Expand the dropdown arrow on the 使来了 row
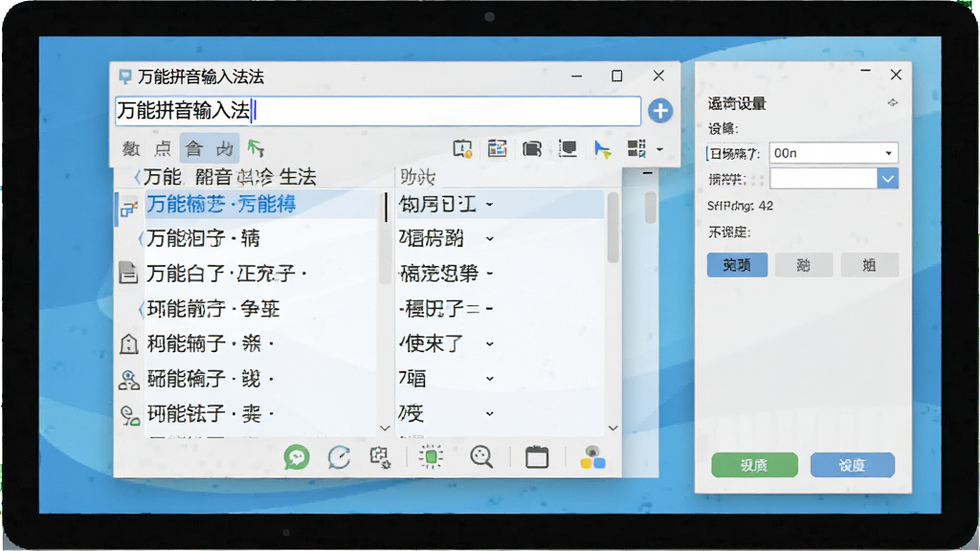 click(x=489, y=343)
